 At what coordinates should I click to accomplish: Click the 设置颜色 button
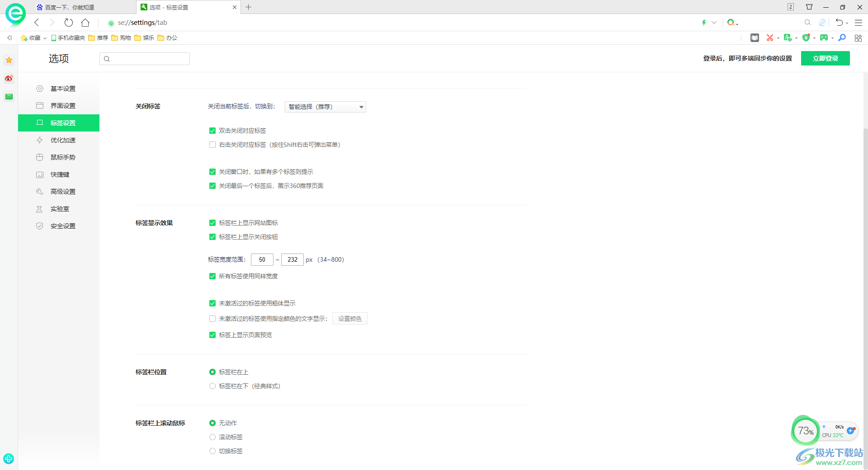350,319
